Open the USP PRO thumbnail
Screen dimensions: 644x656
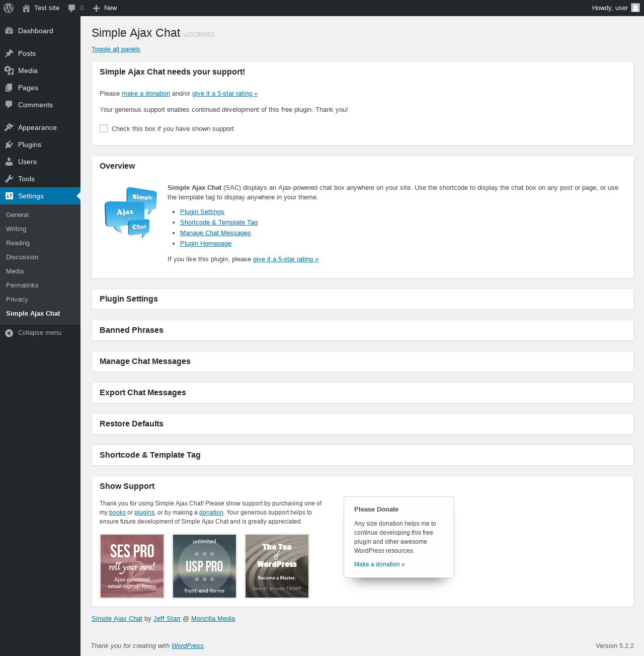point(205,566)
